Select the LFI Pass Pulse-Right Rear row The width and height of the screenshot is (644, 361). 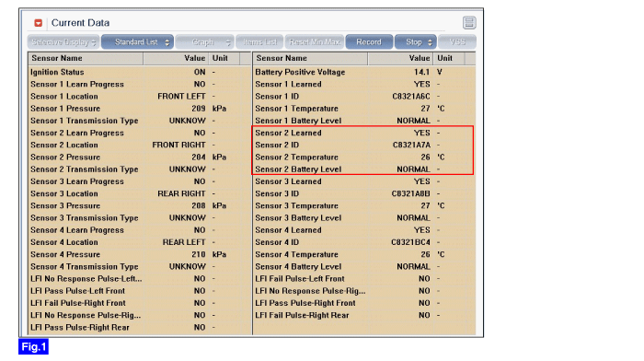[140, 327]
